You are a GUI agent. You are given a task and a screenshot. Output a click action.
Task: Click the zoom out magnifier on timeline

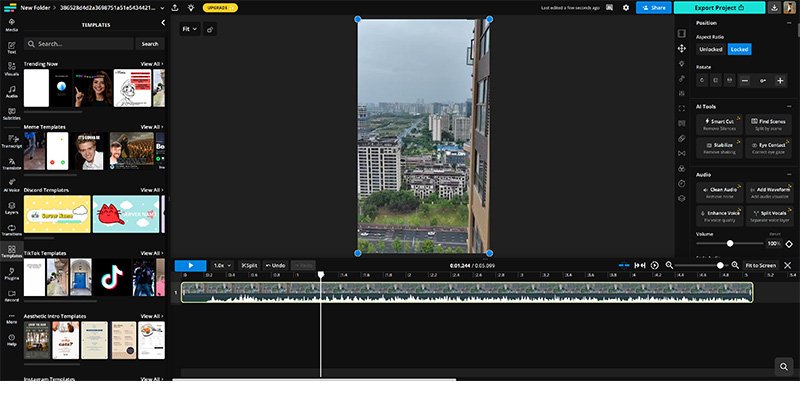[x=669, y=265]
